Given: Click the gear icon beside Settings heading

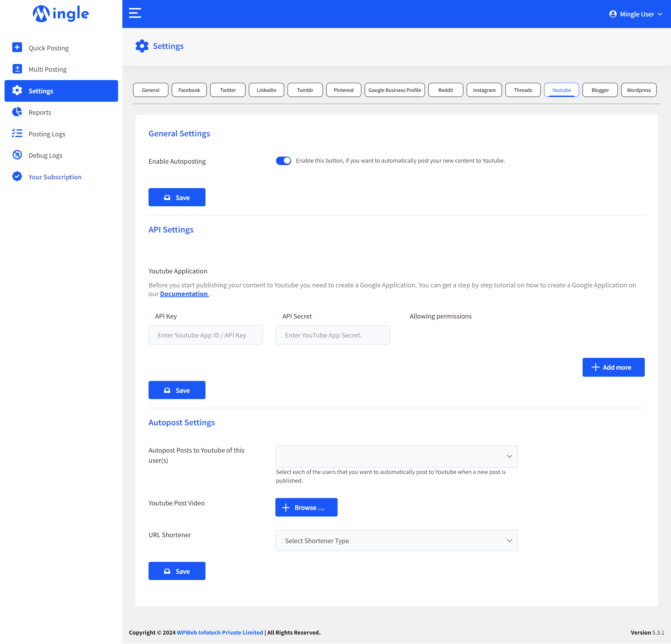Looking at the screenshot, I should point(142,46).
